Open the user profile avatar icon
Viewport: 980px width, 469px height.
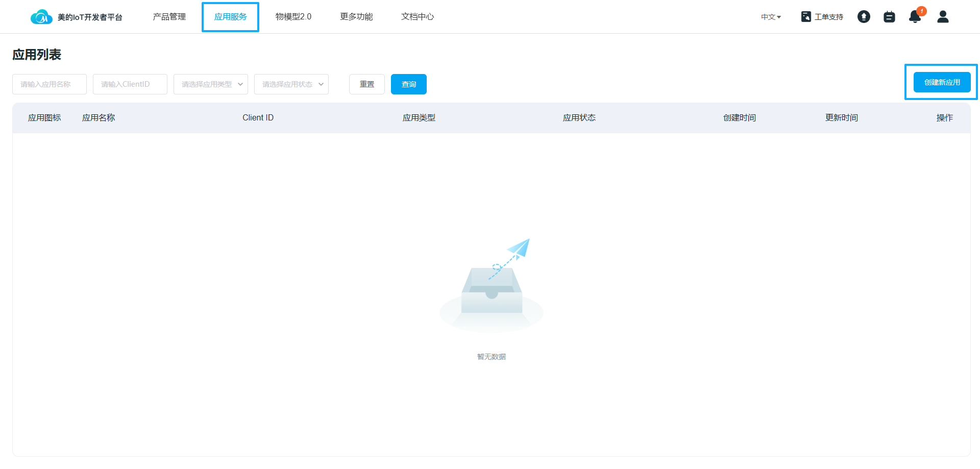(943, 17)
